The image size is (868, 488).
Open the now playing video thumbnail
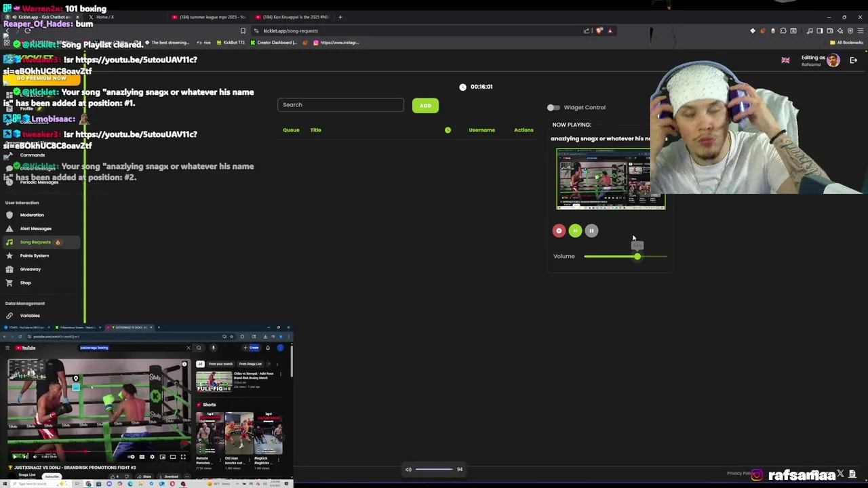[x=610, y=179]
